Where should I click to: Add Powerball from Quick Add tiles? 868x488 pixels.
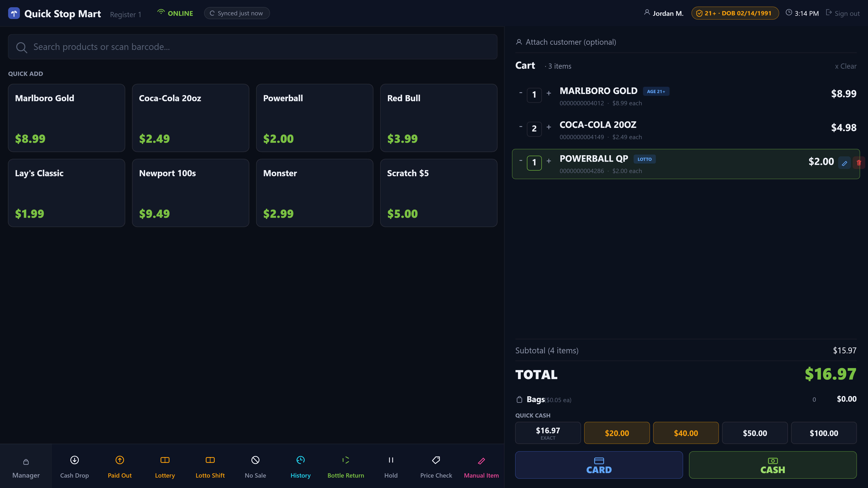coord(314,118)
